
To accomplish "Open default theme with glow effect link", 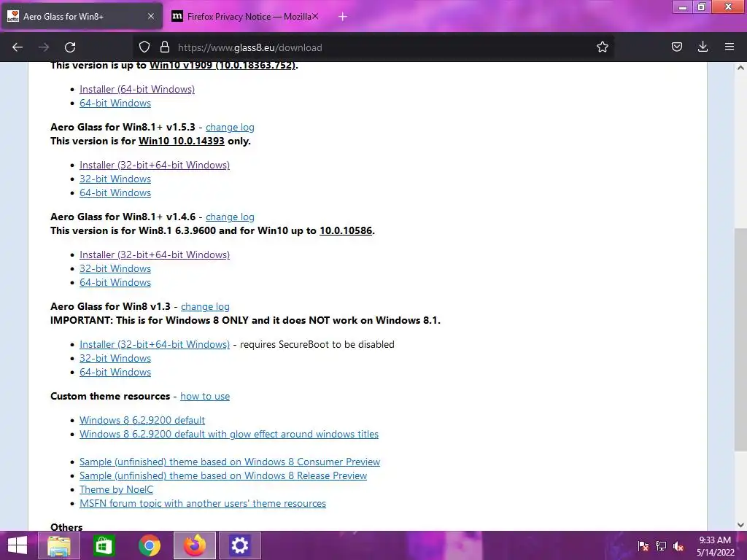I will (228, 433).
